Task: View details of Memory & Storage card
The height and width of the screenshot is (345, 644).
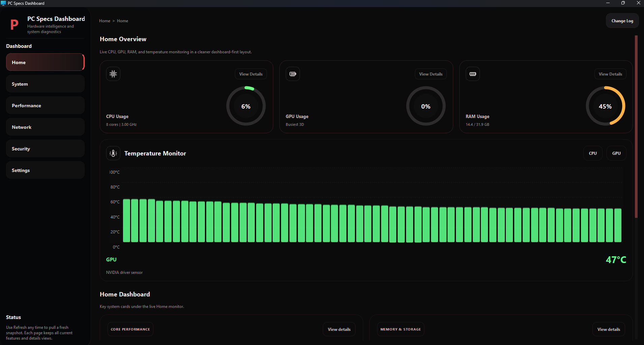Action: click(608, 329)
